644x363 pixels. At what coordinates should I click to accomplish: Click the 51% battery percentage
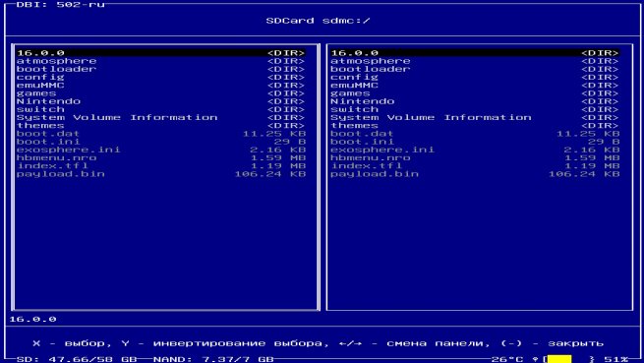(616, 359)
